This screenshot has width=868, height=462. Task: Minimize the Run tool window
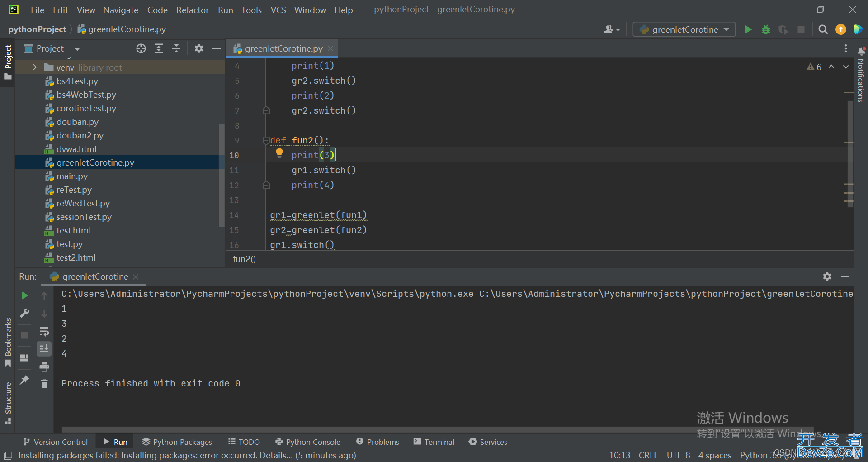[x=845, y=276]
